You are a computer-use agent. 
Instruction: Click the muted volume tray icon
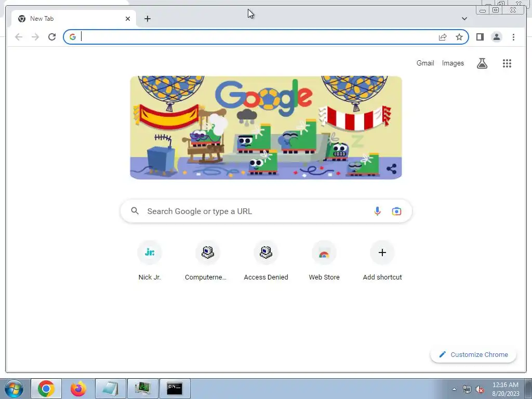pos(480,389)
